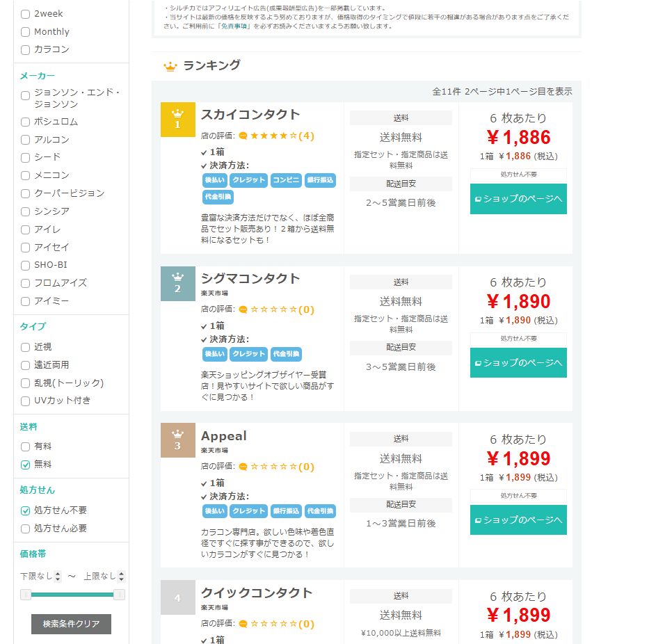
Task: Click the speech bubble icon in スカイコンタクト rating
Action: click(243, 136)
